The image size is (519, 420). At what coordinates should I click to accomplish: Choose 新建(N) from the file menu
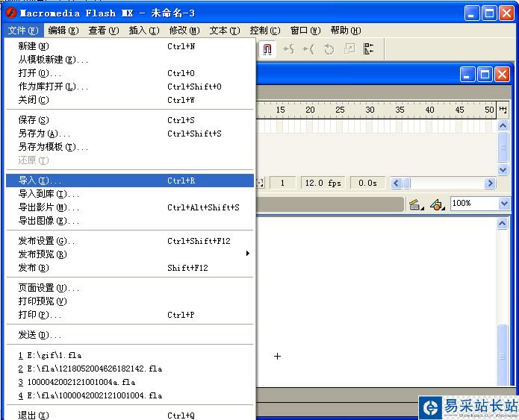(130, 46)
